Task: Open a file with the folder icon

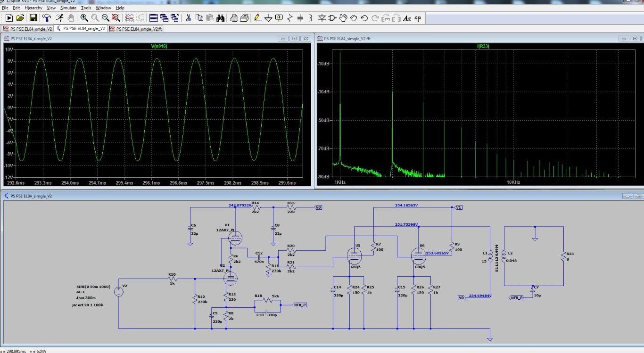Action: click(x=20, y=18)
